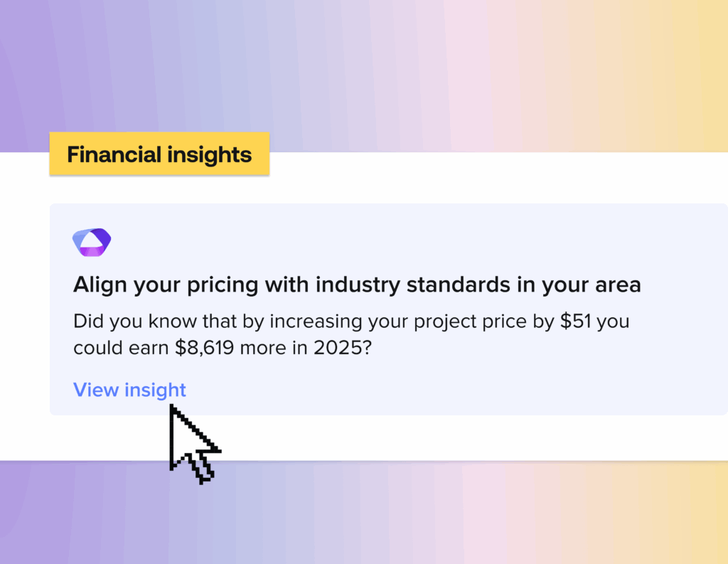Click the words could earn in description
This screenshot has width=728, height=564.
(x=121, y=348)
